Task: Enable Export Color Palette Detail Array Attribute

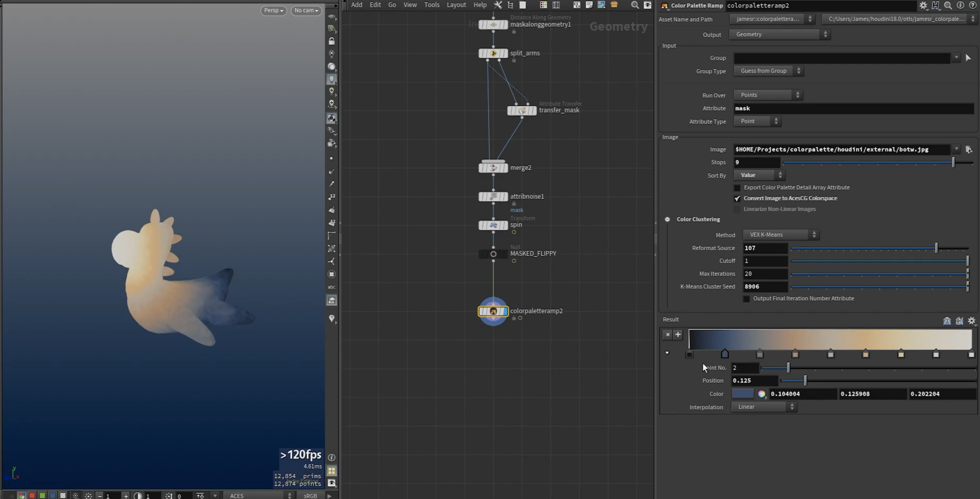Action: pos(737,188)
